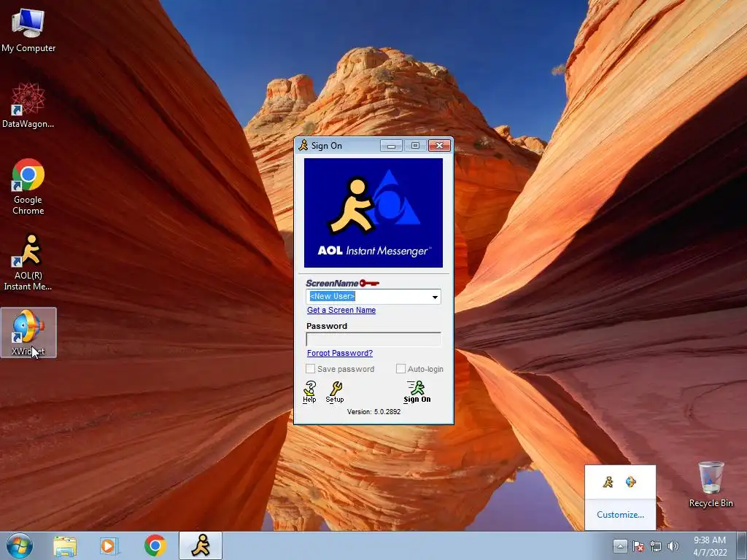Viewport: 747px width, 560px height.
Task: Open the volume speaker tray icon
Action: pos(673,546)
